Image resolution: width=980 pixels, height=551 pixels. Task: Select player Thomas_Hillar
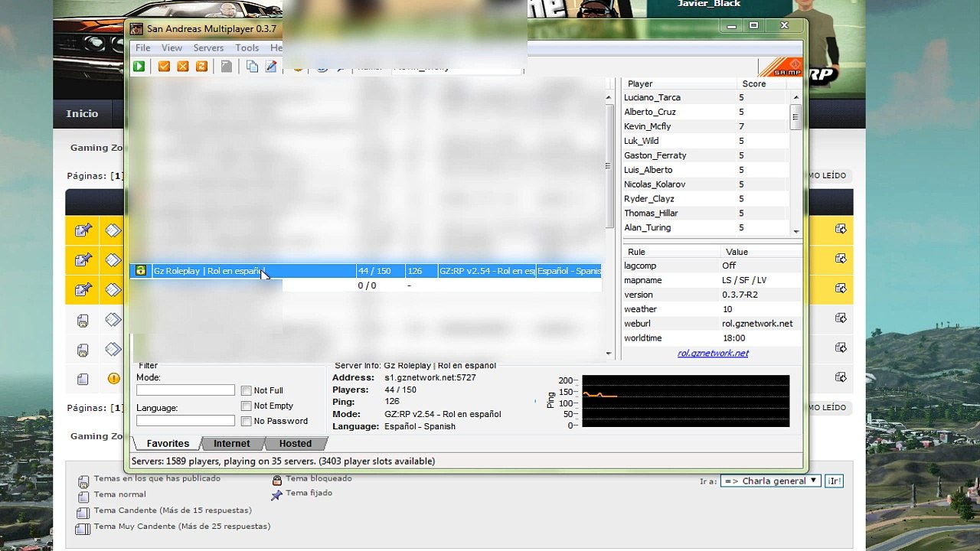point(706,214)
